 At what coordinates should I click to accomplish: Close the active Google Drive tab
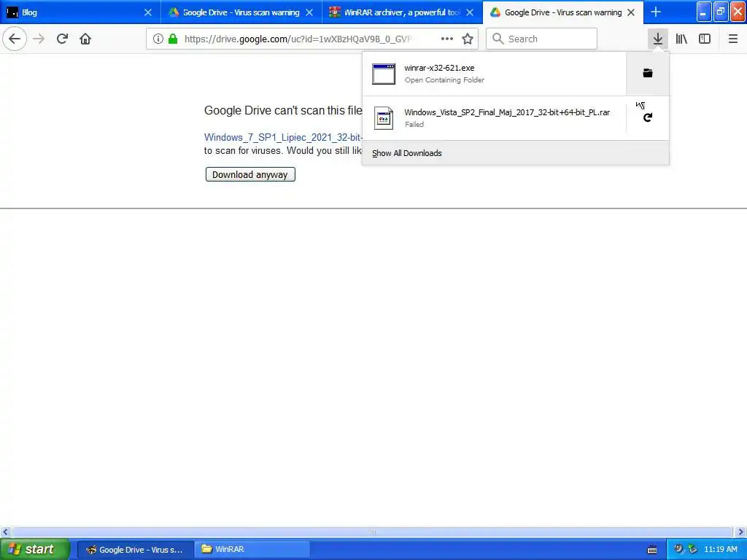[631, 12]
